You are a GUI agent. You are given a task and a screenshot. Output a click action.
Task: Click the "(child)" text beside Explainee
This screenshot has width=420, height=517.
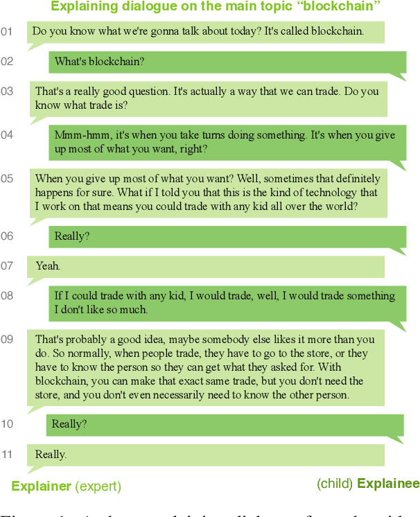click(335, 484)
